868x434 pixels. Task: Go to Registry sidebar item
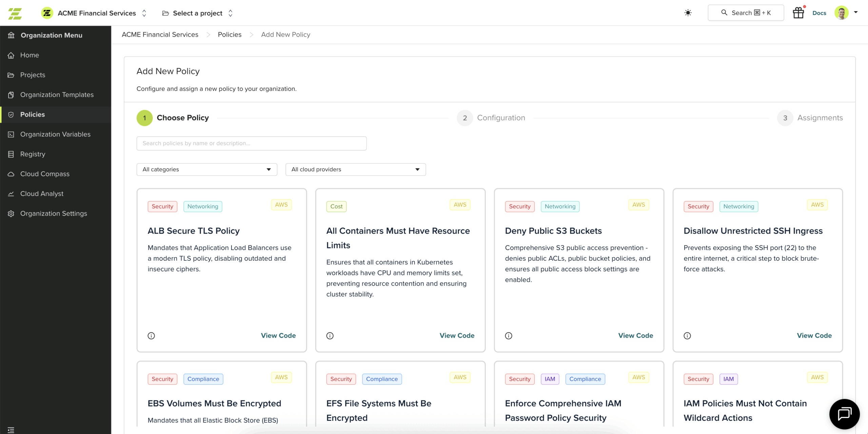coord(33,154)
